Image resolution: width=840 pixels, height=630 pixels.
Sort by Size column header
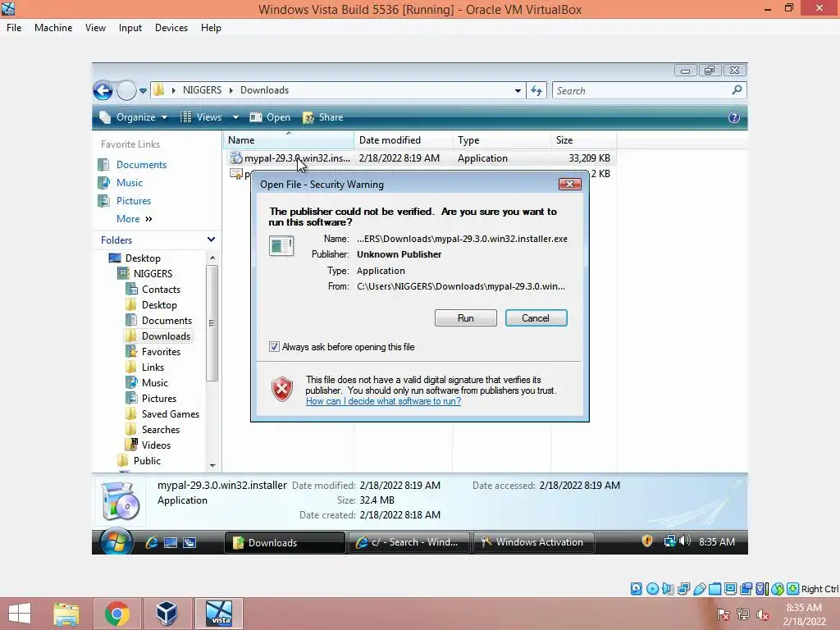click(583, 140)
